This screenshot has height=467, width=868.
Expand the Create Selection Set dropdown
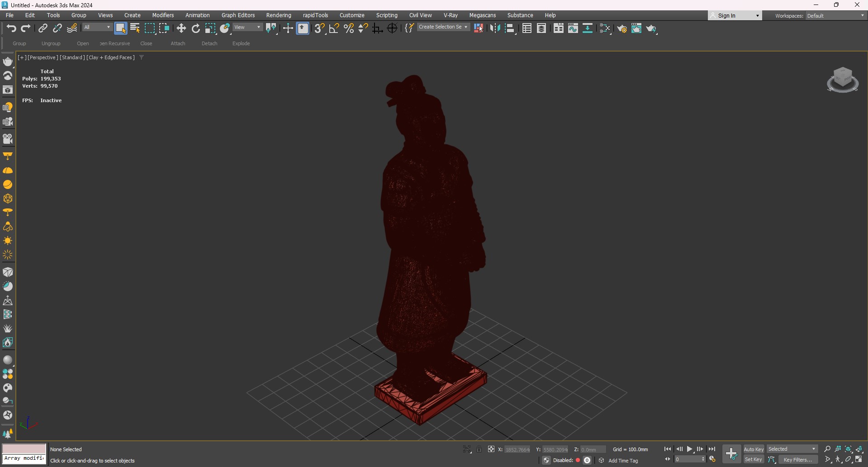point(443,27)
